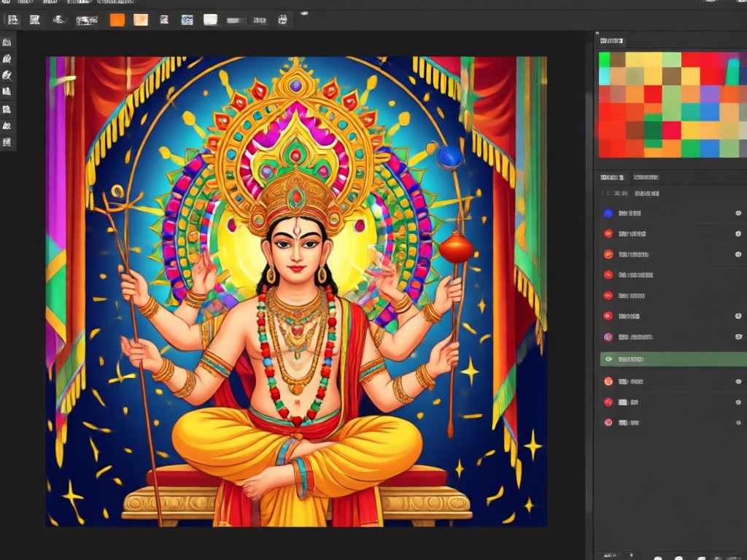Select the highlighted green layer row
Viewport: 747px width, 560px height.
pyautogui.click(x=673, y=359)
